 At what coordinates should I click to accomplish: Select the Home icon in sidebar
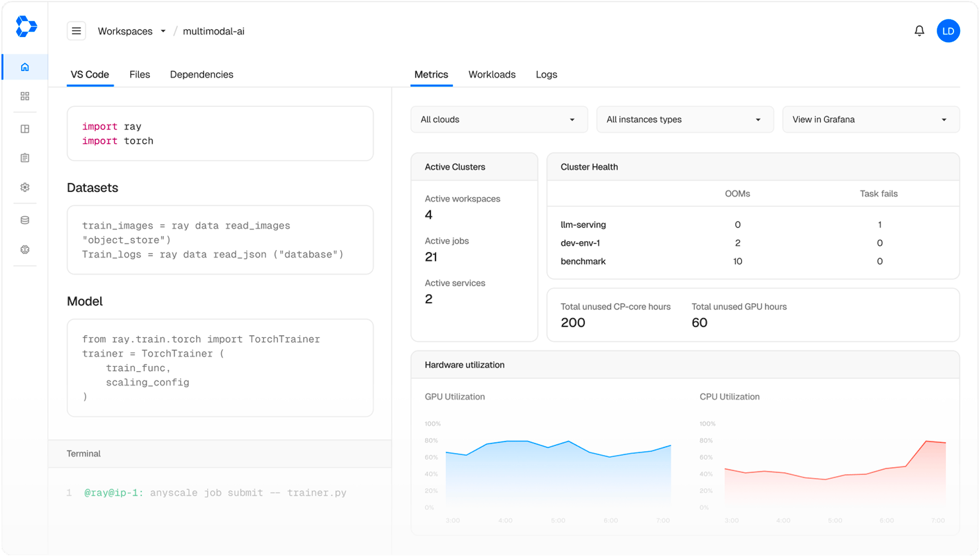(x=25, y=67)
